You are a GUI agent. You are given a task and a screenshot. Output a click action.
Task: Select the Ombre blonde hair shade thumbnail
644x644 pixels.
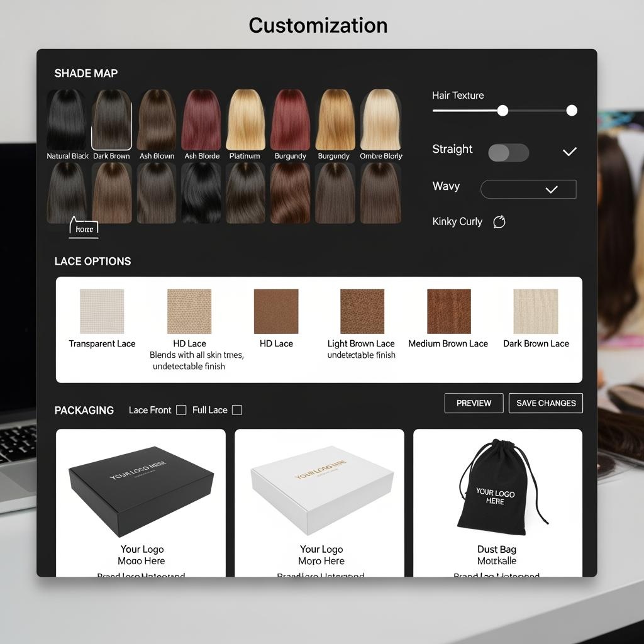click(x=380, y=119)
